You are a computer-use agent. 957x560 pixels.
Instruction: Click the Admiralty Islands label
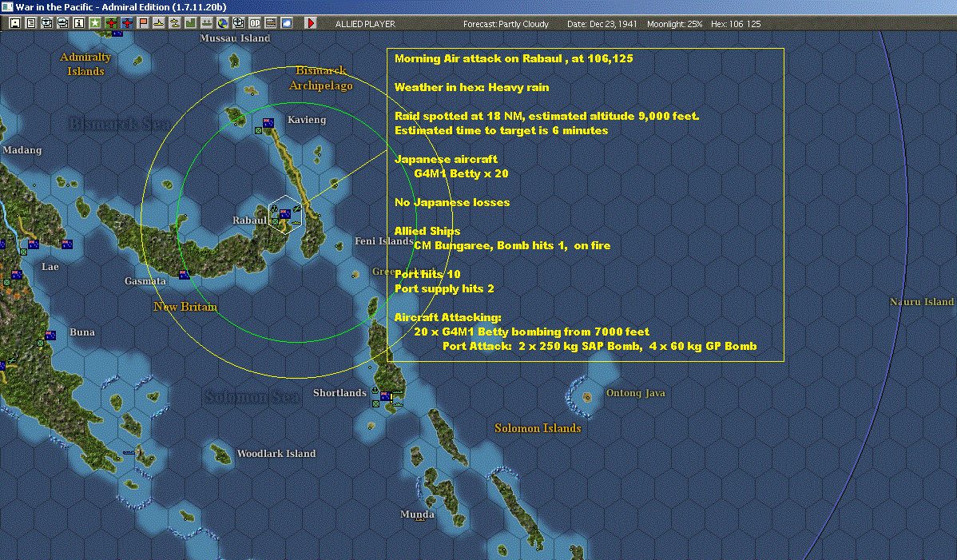(85, 64)
